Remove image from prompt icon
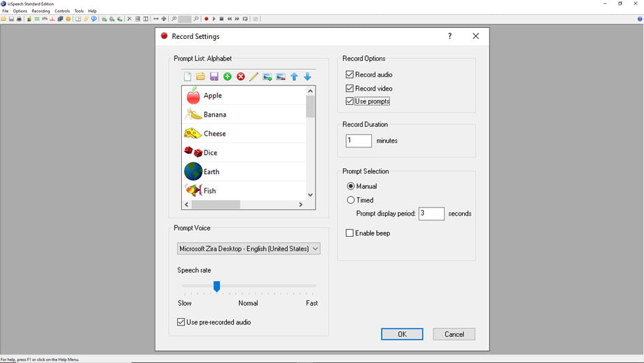Viewport: 644px width, 363px height. click(x=281, y=76)
